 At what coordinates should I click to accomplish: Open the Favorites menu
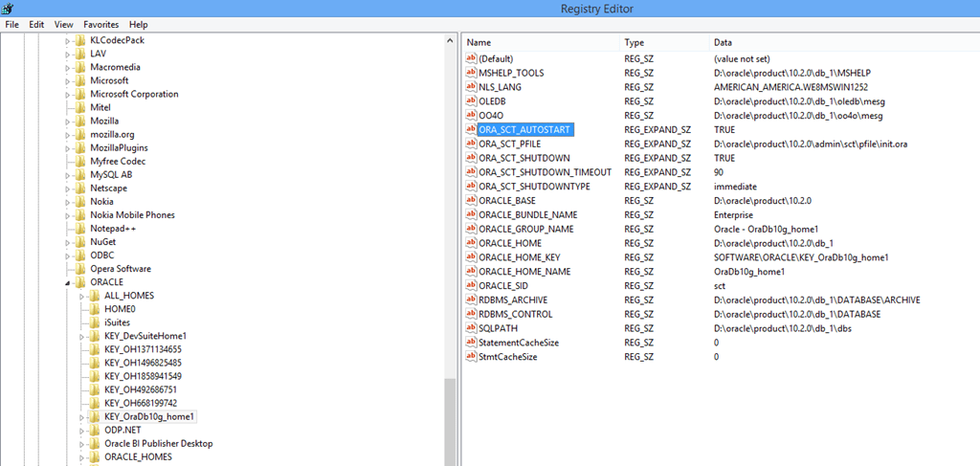[x=100, y=24]
